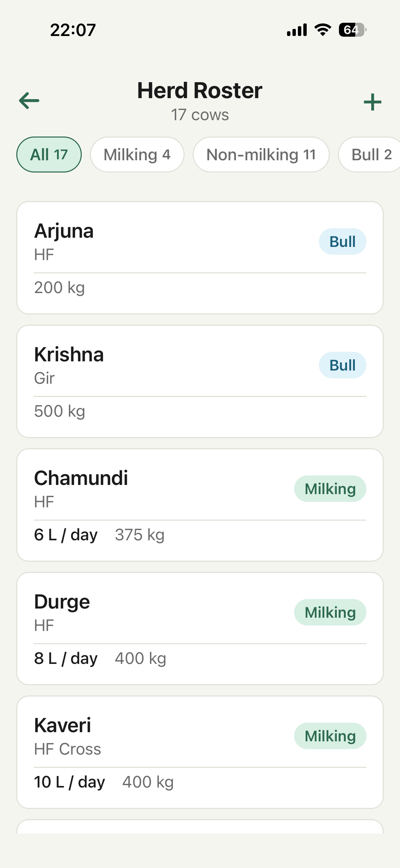The height and width of the screenshot is (868, 400).
Task: Select the All 17 filter chip
Action: point(49,155)
